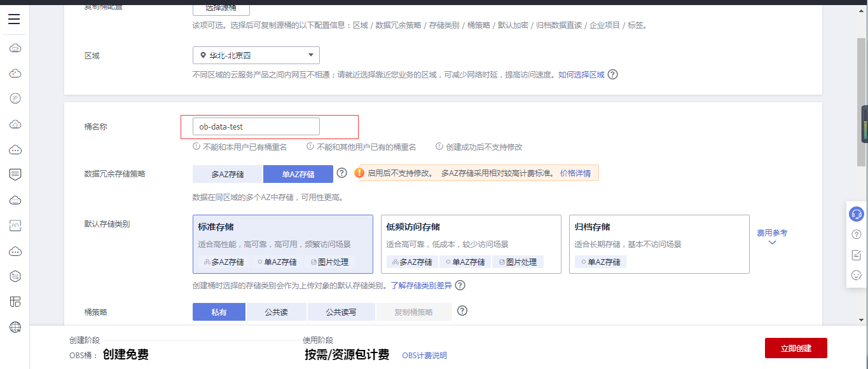Click the red 立即创建 button

(796, 348)
